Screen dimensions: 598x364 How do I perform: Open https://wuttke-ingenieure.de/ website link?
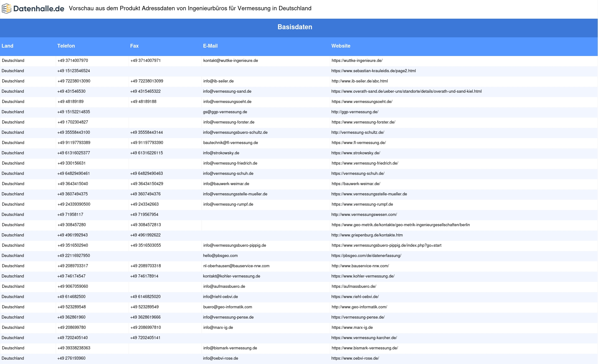pos(357,61)
